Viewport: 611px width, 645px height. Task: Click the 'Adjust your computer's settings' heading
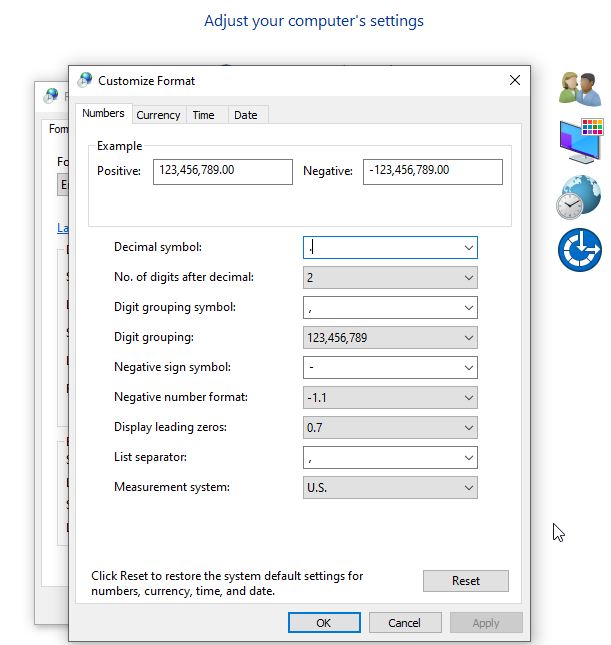[x=314, y=21]
